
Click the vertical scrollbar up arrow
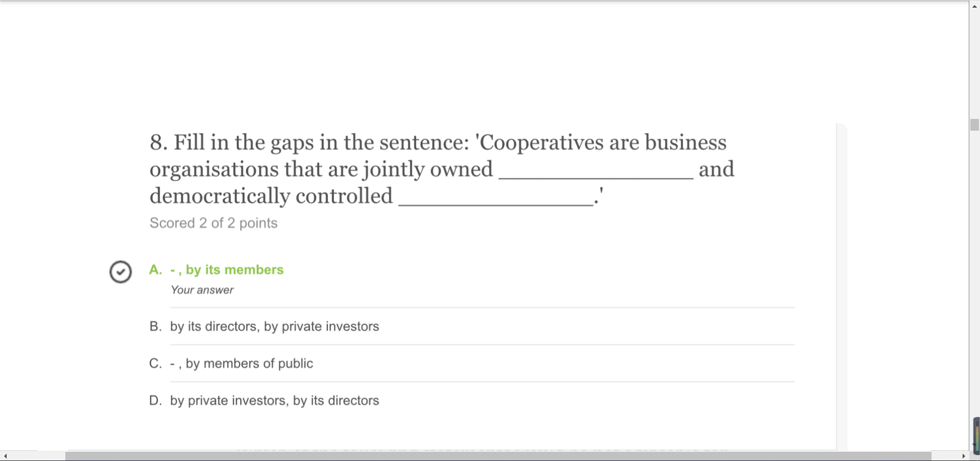point(974,5)
